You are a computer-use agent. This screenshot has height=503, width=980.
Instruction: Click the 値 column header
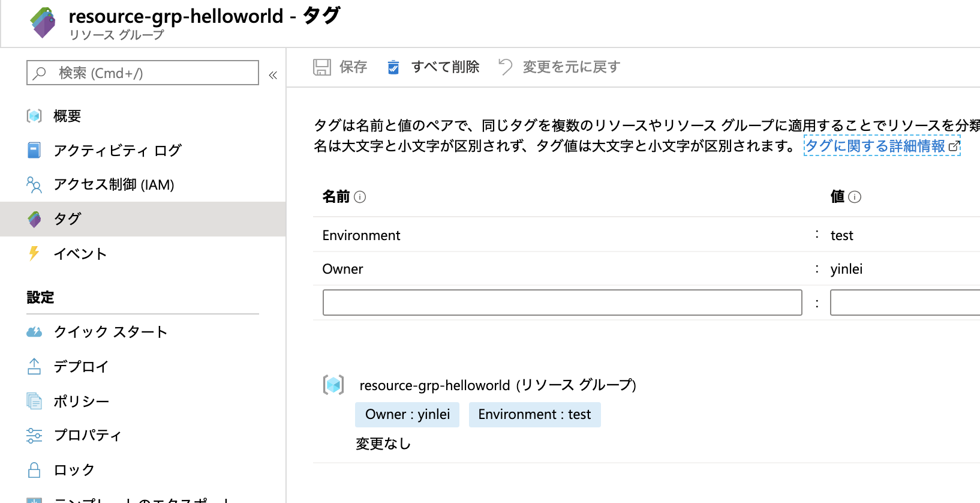(x=837, y=197)
